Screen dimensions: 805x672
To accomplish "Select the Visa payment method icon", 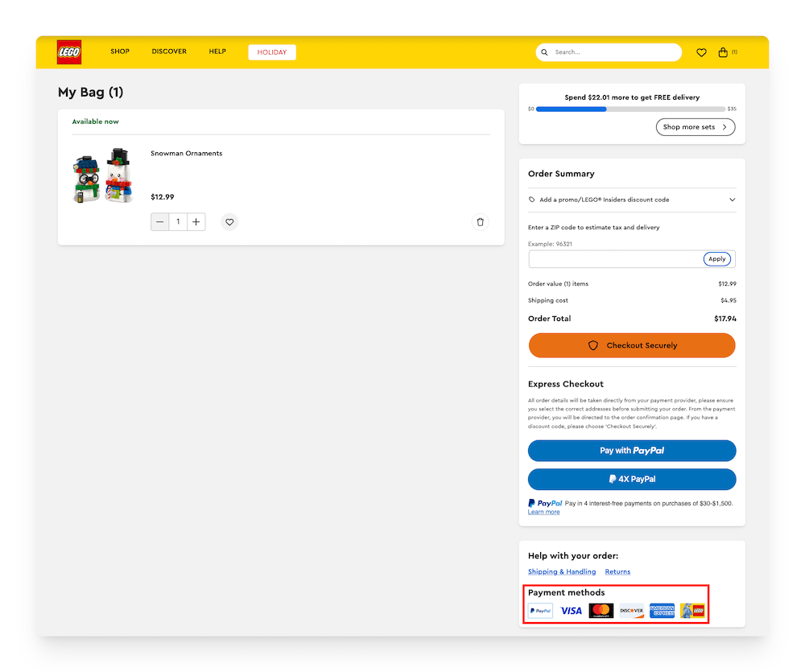I will coord(571,610).
